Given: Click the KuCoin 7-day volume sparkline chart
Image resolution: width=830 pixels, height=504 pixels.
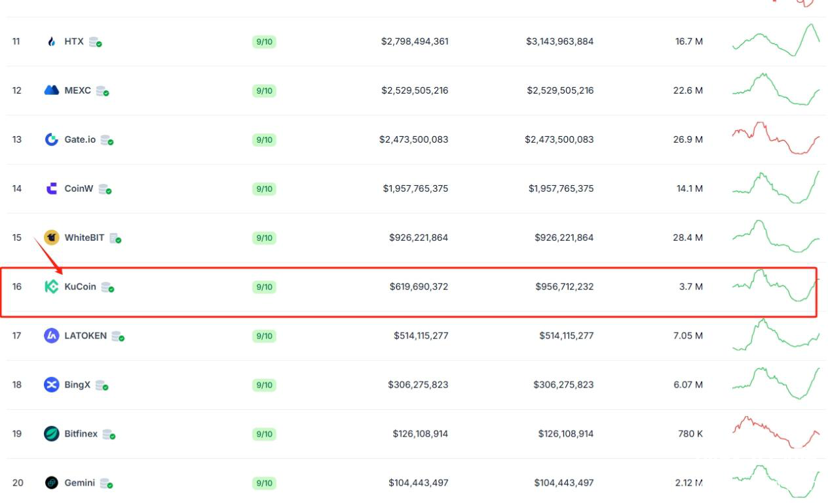Looking at the screenshot, I should [x=775, y=286].
